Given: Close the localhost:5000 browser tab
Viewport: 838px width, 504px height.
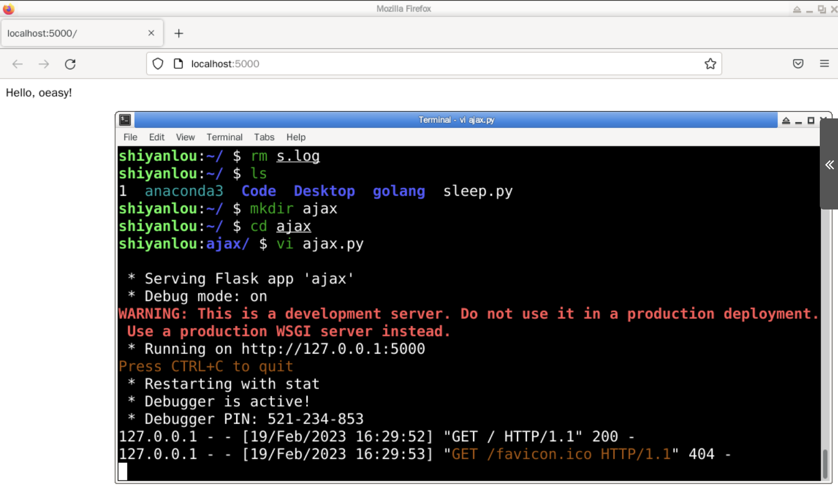Looking at the screenshot, I should point(151,33).
